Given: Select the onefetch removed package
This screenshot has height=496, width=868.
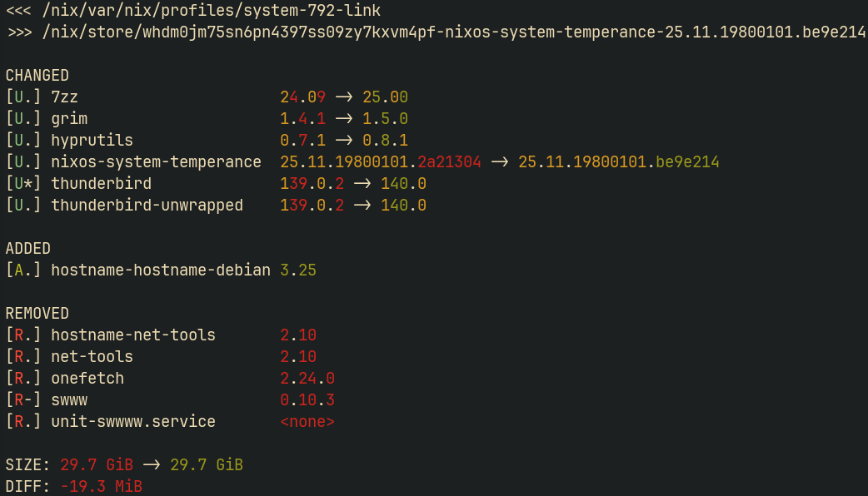Looking at the screenshot, I should 87,378.
